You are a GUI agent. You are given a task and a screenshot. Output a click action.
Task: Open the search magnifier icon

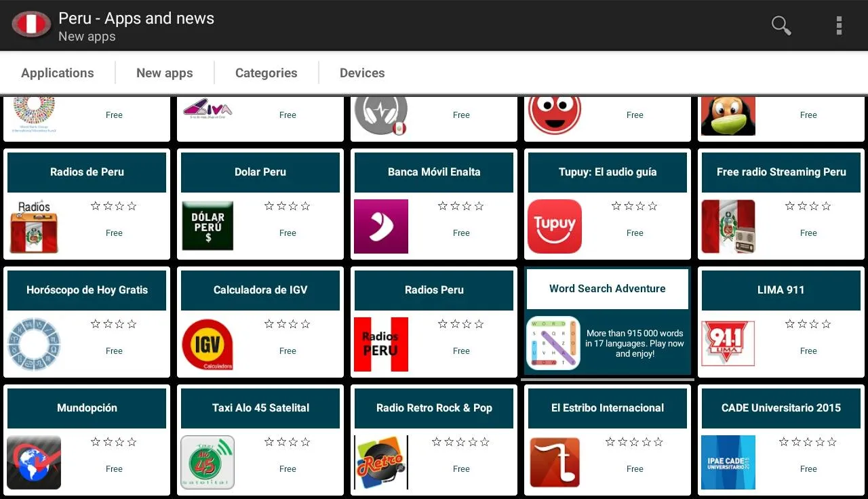(x=781, y=25)
